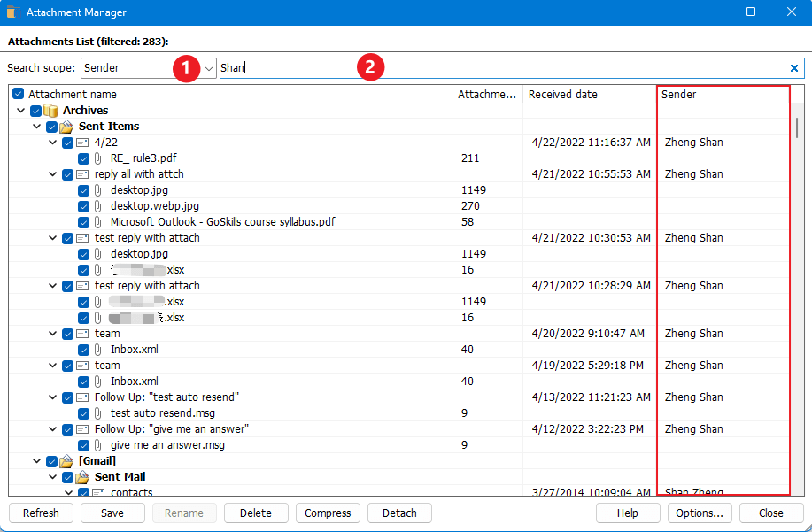Uncheck the Attachment name select-all checkbox

click(x=18, y=94)
